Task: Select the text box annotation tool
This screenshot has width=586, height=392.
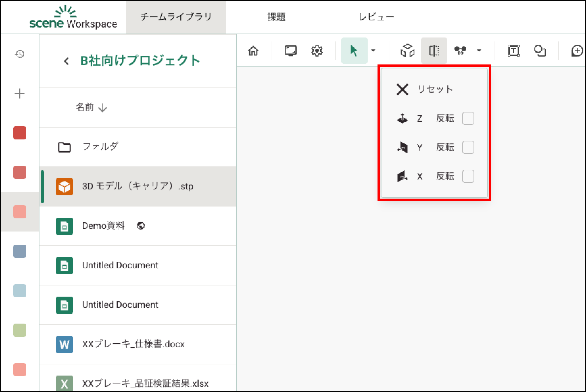Action: coord(513,51)
